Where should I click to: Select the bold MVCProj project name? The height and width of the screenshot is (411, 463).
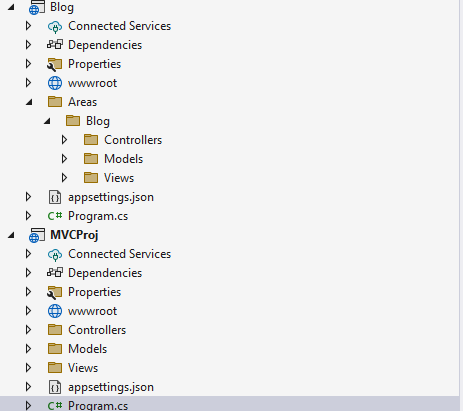[x=74, y=235]
